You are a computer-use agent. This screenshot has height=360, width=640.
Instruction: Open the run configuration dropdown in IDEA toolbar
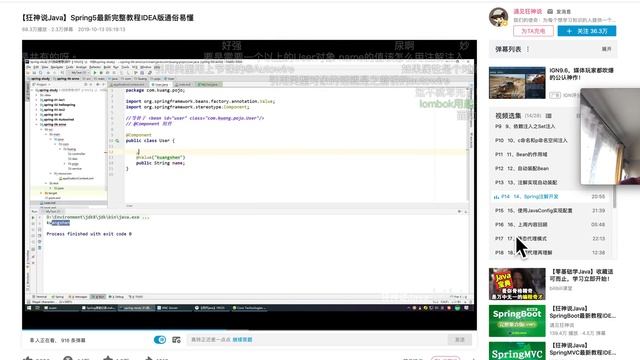(x=80, y=73)
